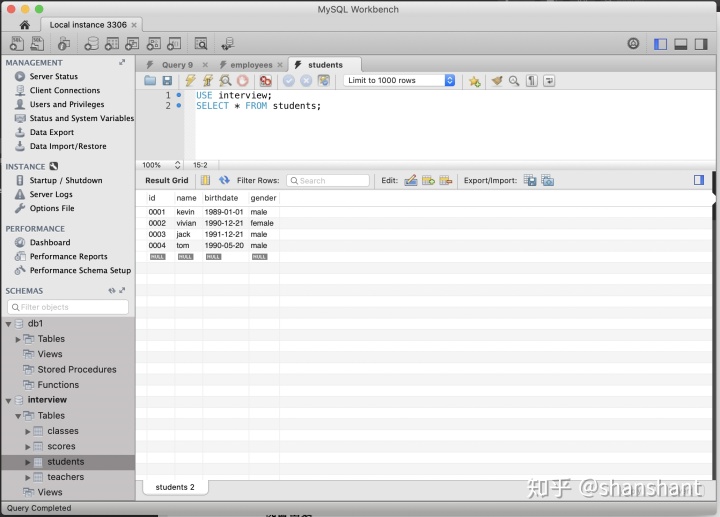Image resolution: width=720 pixels, height=517 pixels.
Task: Collapse the db1 schema
Action: [x=8, y=324]
